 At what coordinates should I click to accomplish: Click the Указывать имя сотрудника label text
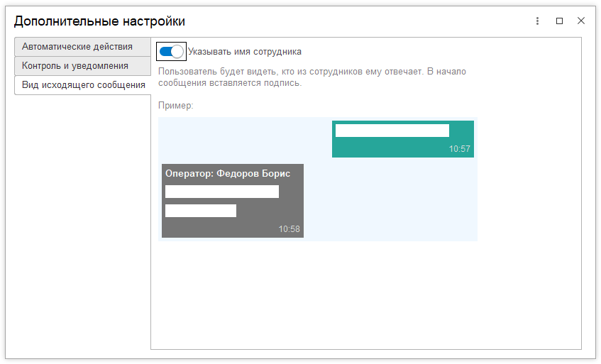point(245,52)
